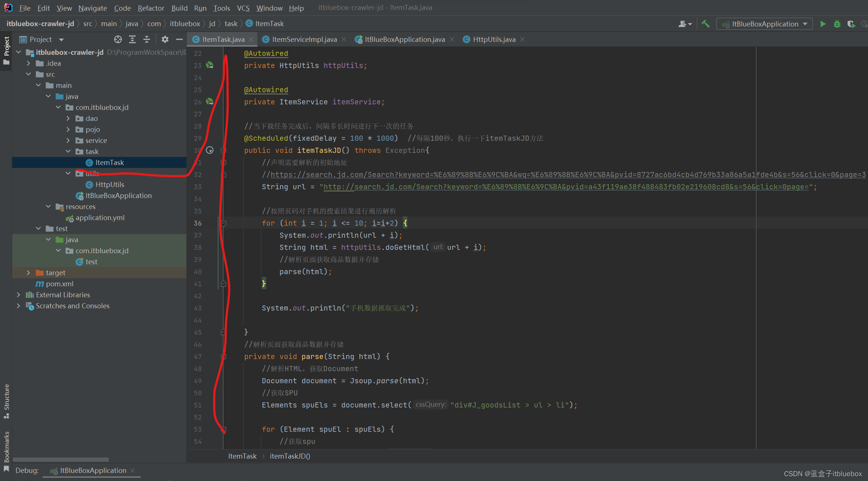The height and width of the screenshot is (481, 868).
Task: Click Select Opened File target icon
Action: [x=118, y=39]
